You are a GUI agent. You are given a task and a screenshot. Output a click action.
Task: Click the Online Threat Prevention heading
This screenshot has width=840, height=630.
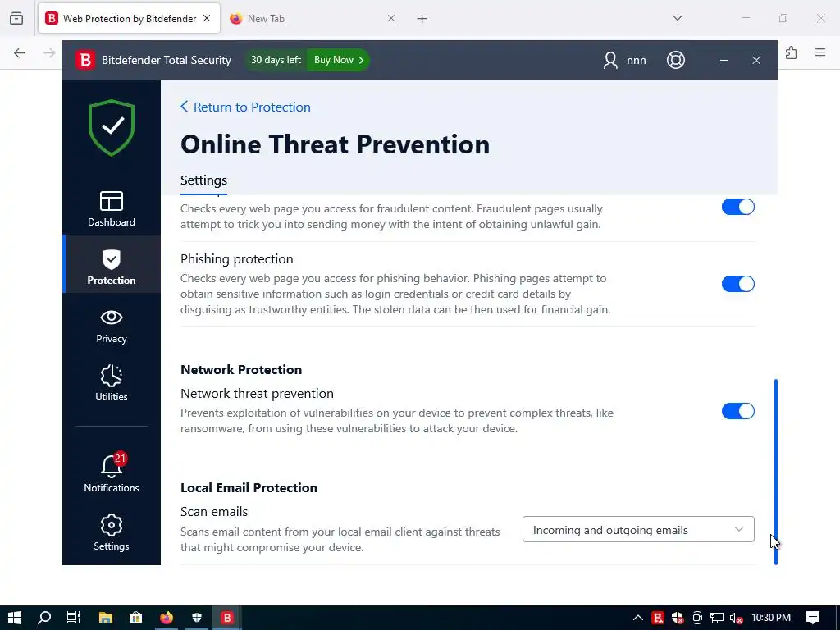click(x=335, y=144)
